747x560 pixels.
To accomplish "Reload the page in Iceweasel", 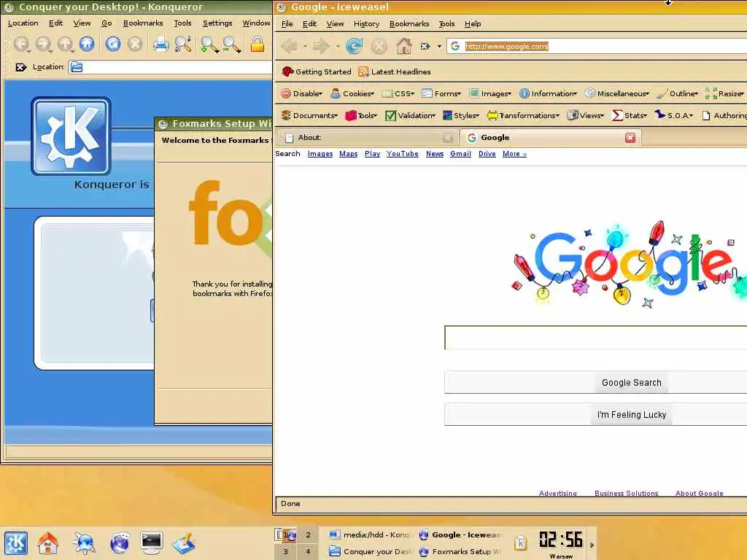I will pos(354,46).
